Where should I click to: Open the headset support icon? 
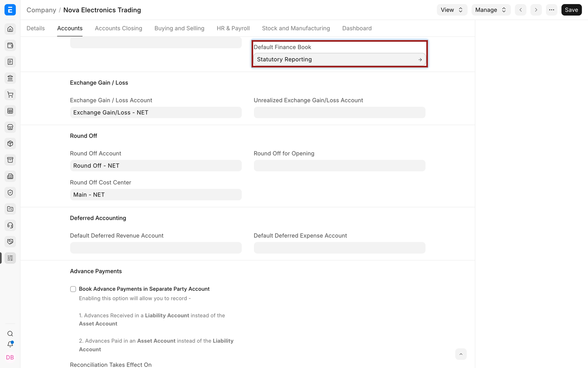click(x=10, y=225)
